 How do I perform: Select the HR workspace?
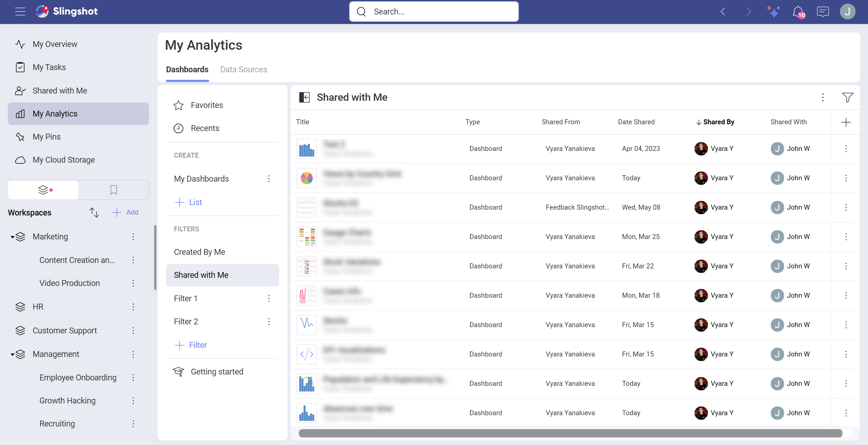pos(38,307)
